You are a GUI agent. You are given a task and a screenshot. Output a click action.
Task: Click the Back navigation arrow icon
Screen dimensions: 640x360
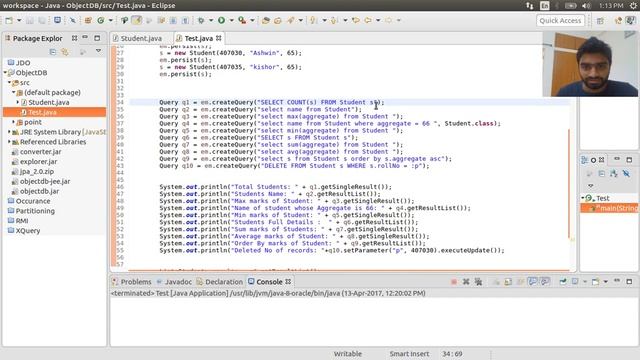pyautogui.click(x=368, y=20)
